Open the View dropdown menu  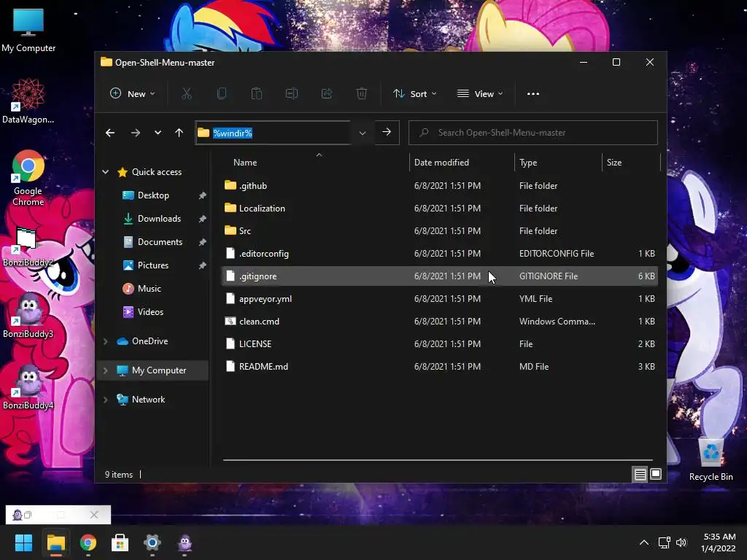tap(480, 94)
